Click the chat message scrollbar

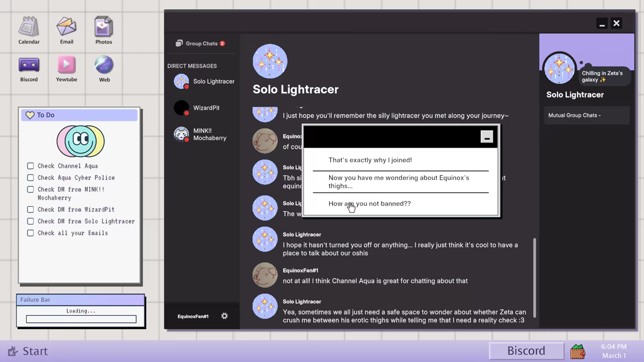pyautogui.click(x=534, y=277)
